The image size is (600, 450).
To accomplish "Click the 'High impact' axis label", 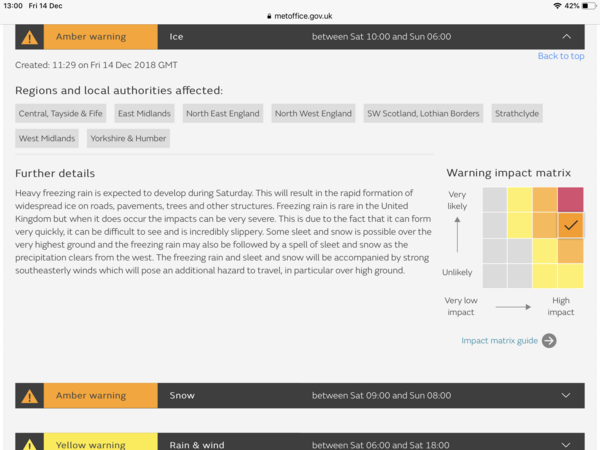I will [561, 306].
